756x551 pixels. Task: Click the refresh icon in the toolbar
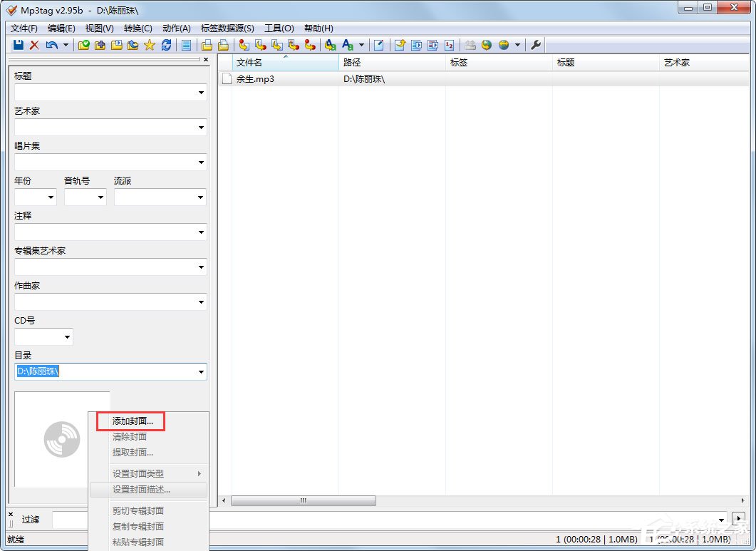[166, 45]
